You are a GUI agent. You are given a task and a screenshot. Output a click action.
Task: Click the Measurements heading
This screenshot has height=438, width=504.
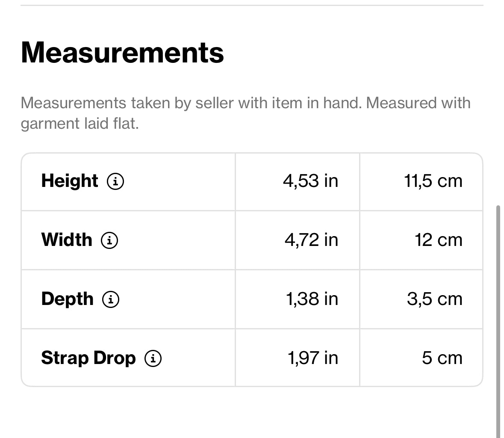pos(122,53)
